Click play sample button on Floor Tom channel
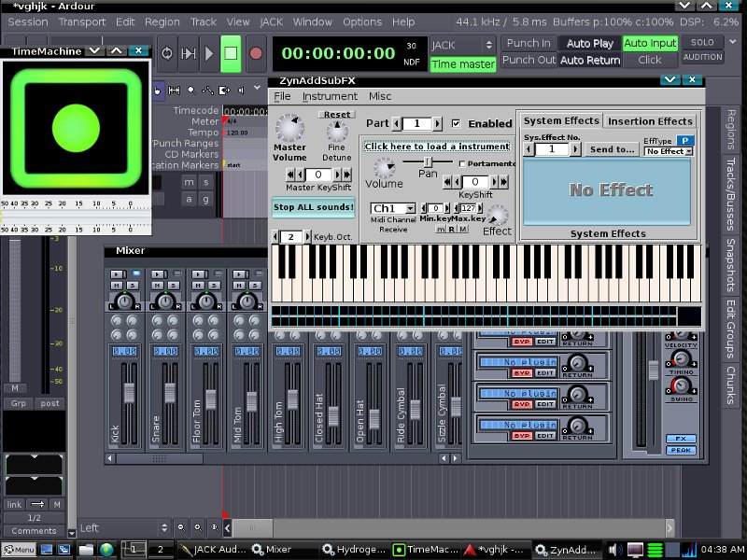The image size is (747, 560). click(199, 274)
